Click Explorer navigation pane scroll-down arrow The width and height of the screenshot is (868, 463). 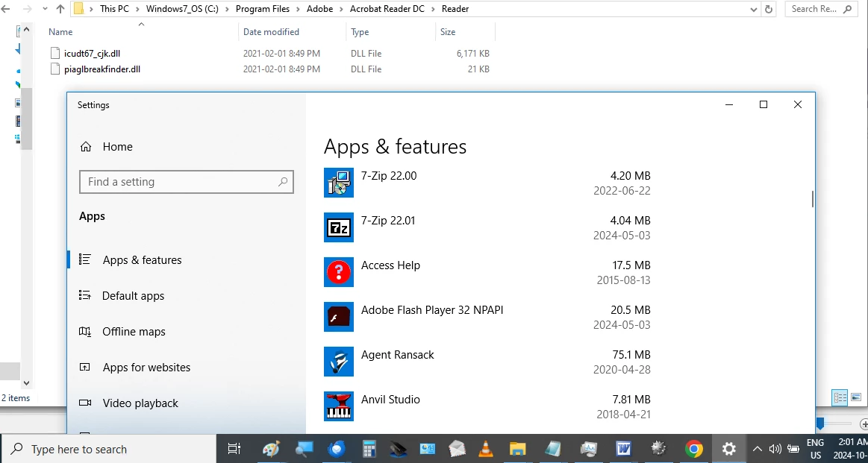tap(26, 382)
